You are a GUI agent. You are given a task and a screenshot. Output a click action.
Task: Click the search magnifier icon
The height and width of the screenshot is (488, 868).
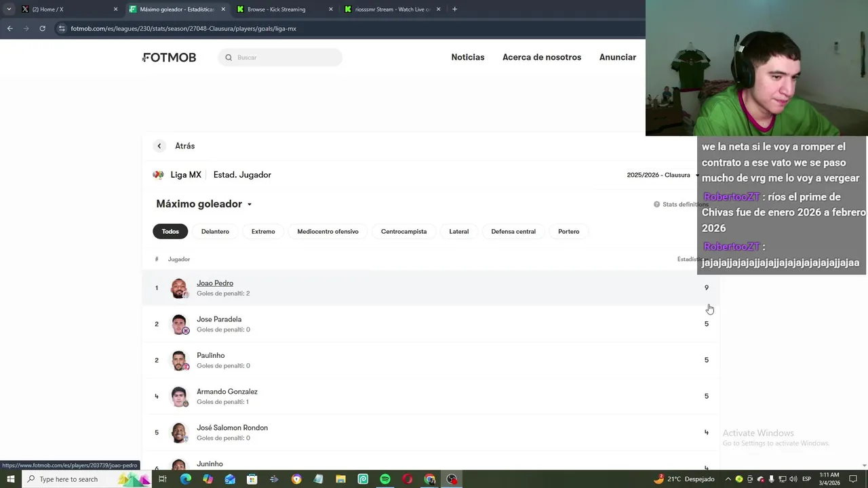229,58
